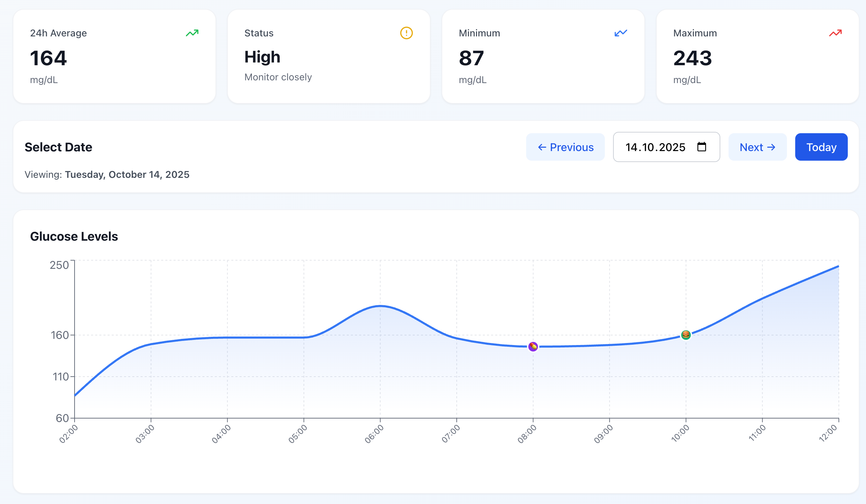
Task: Click the 02:00 label on time axis
Action: tap(69, 434)
